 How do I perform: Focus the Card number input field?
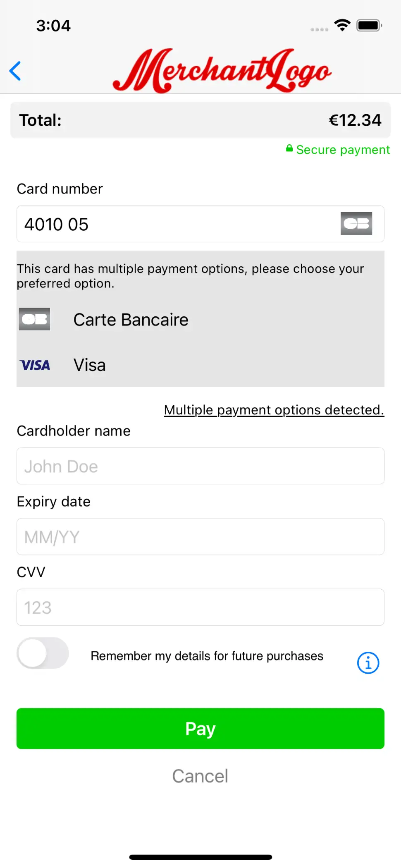[178, 224]
